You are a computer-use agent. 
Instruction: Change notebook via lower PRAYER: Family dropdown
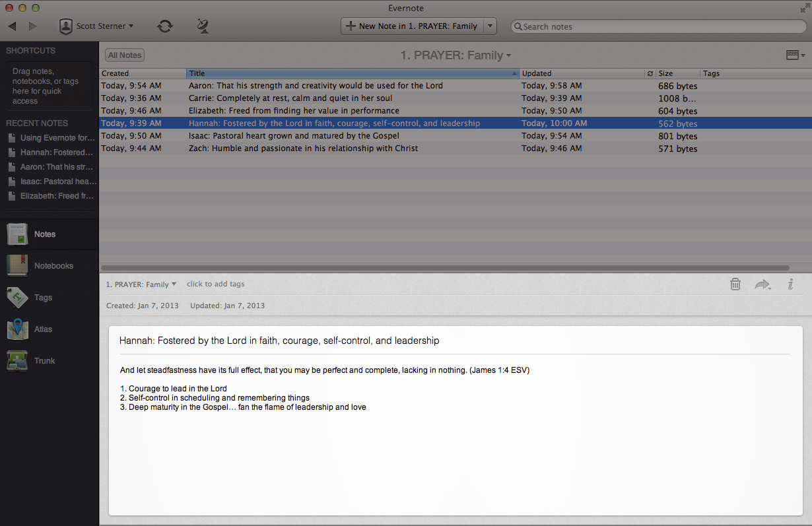(141, 284)
